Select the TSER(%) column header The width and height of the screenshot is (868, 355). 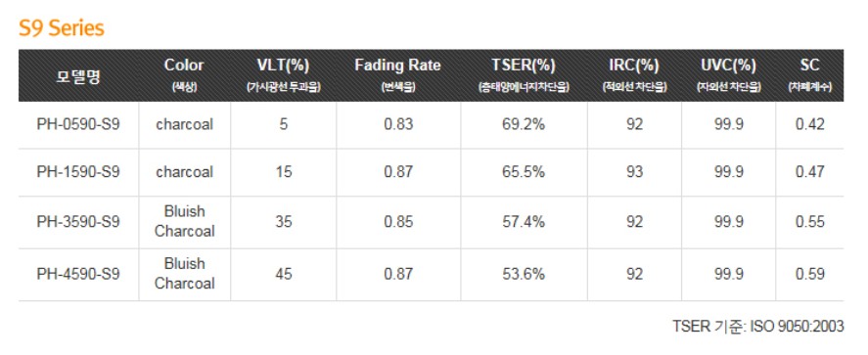coord(524,74)
